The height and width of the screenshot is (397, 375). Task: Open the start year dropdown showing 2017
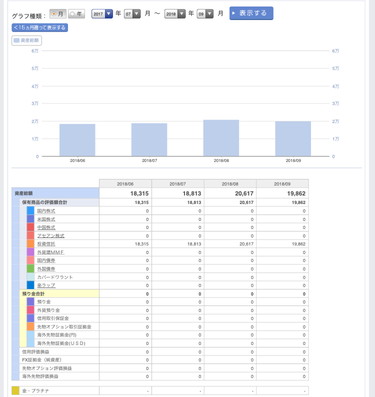(x=102, y=14)
